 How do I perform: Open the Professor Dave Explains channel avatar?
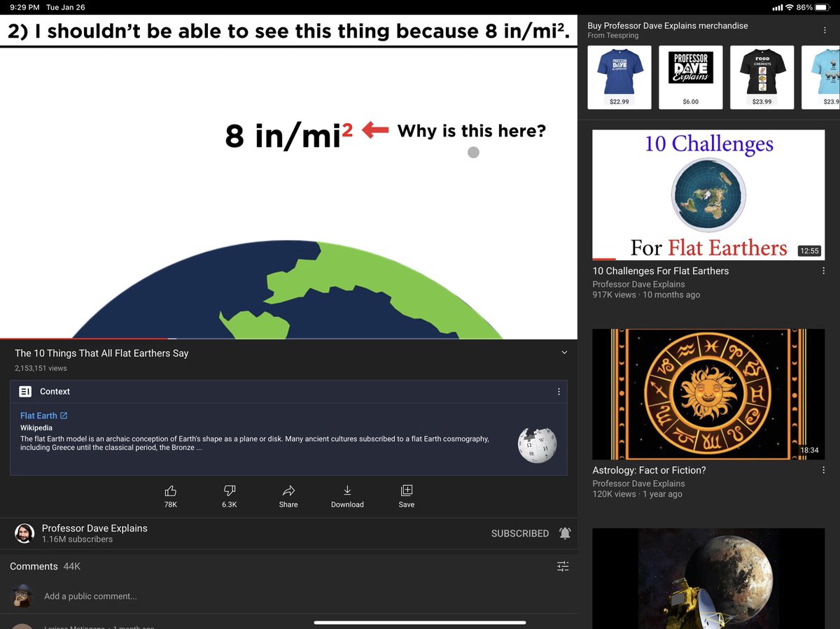click(24, 533)
